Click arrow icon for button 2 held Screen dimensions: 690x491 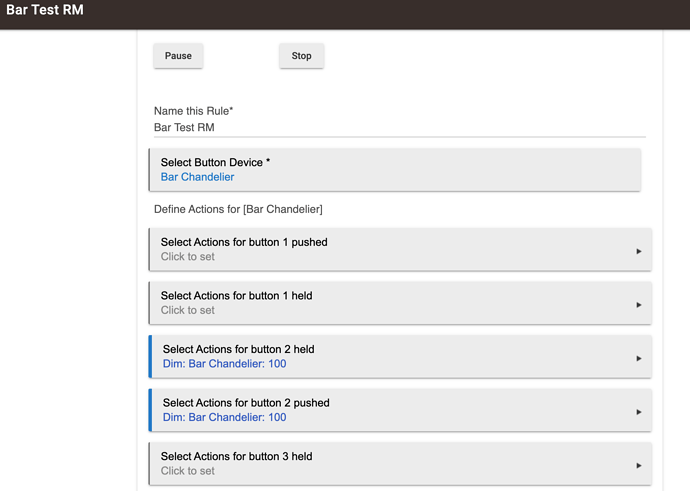[639, 359]
